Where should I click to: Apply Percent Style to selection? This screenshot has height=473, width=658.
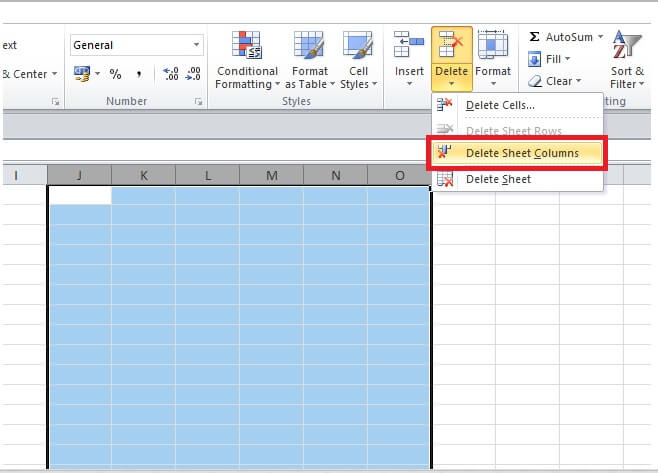115,74
